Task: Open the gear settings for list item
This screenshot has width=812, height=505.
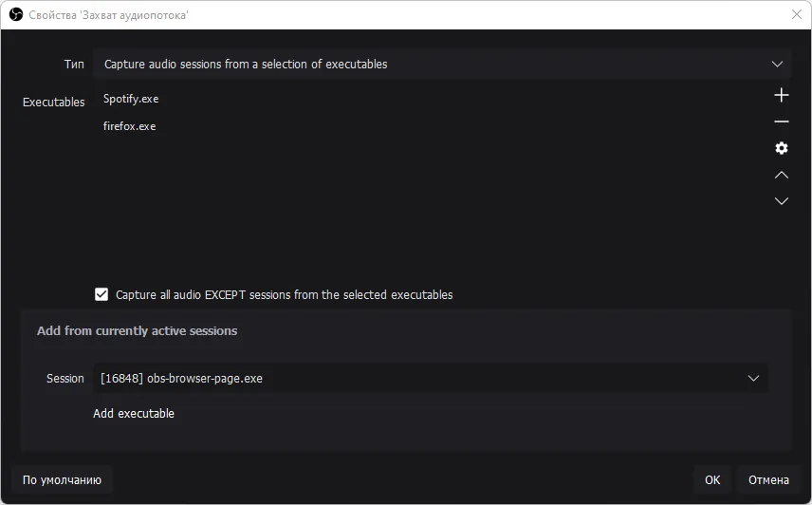Action: tap(781, 148)
